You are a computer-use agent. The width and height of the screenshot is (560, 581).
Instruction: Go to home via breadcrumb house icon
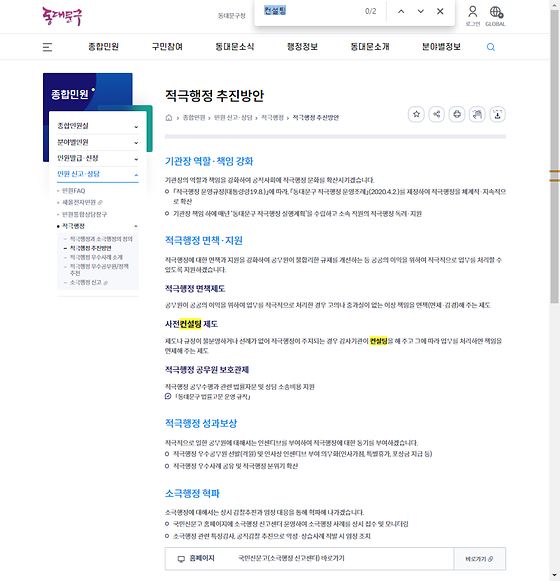point(169,118)
